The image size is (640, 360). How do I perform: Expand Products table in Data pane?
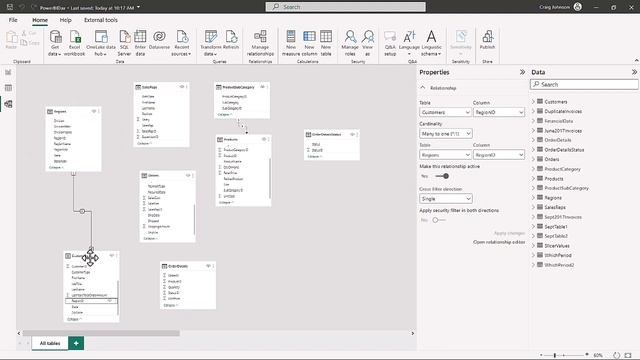pos(533,178)
